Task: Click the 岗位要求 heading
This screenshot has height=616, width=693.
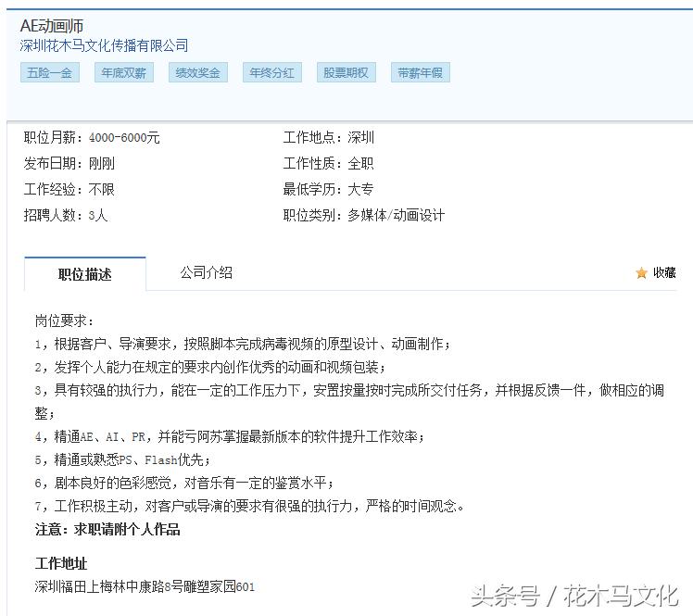Action: tap(64, 321)
